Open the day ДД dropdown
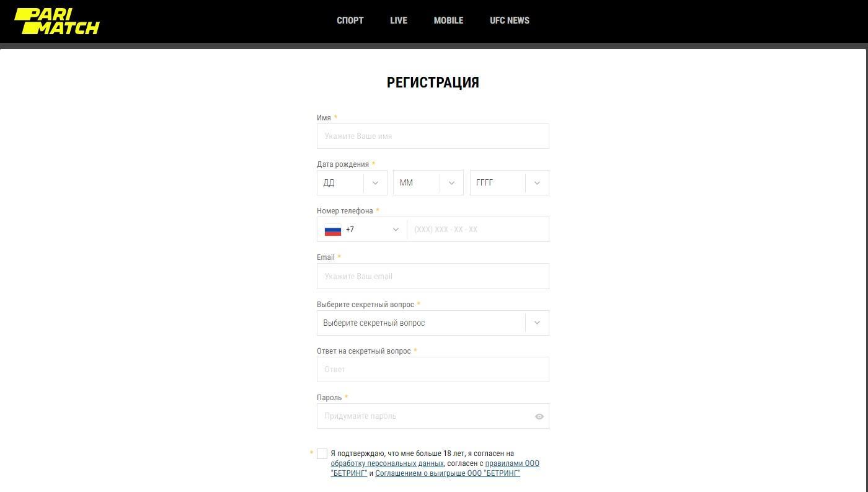This screenshot has height=492, width=868. [352, 183]
